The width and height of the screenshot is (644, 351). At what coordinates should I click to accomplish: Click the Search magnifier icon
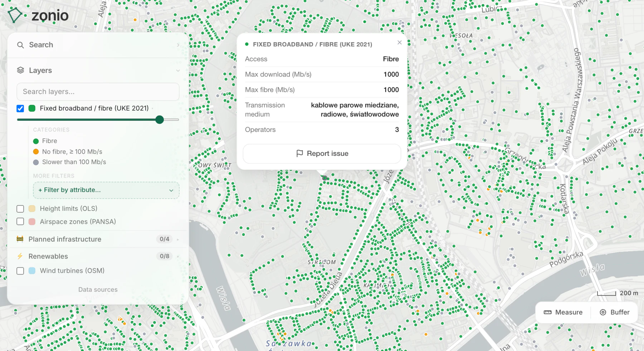[20, 45]
